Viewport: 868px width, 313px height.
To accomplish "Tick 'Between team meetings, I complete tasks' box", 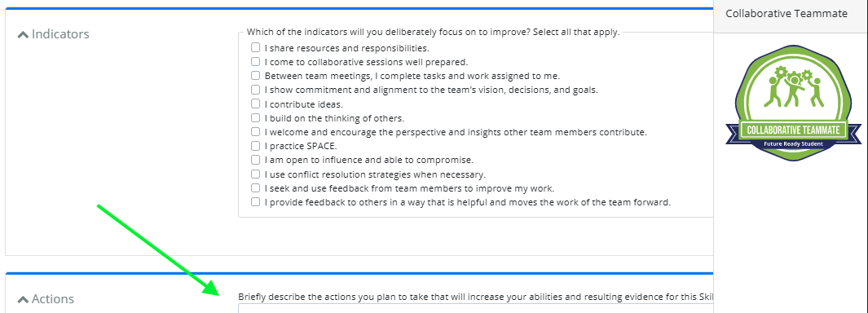I will (x=255, y=75).
